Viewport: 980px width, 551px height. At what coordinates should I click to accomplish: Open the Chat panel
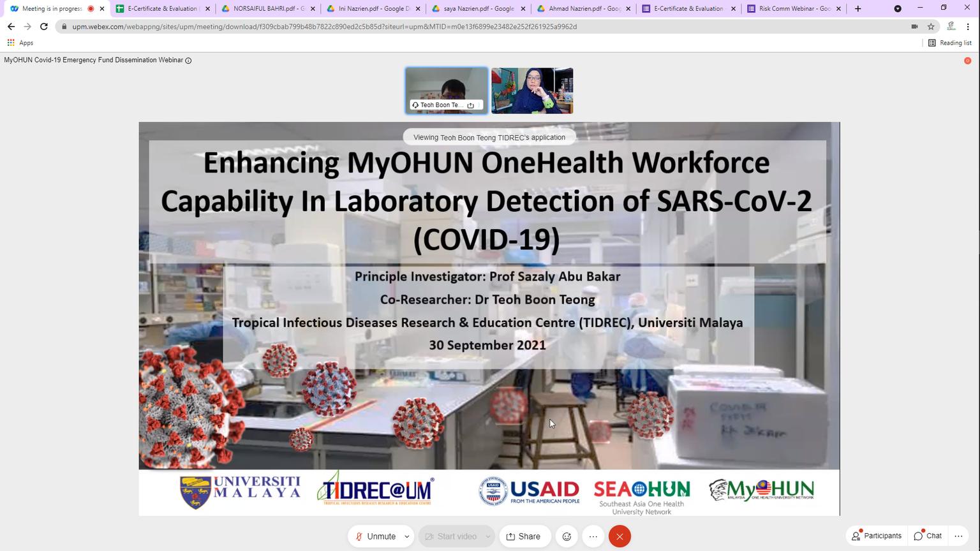pyautogui.click(x=928, y=536)
